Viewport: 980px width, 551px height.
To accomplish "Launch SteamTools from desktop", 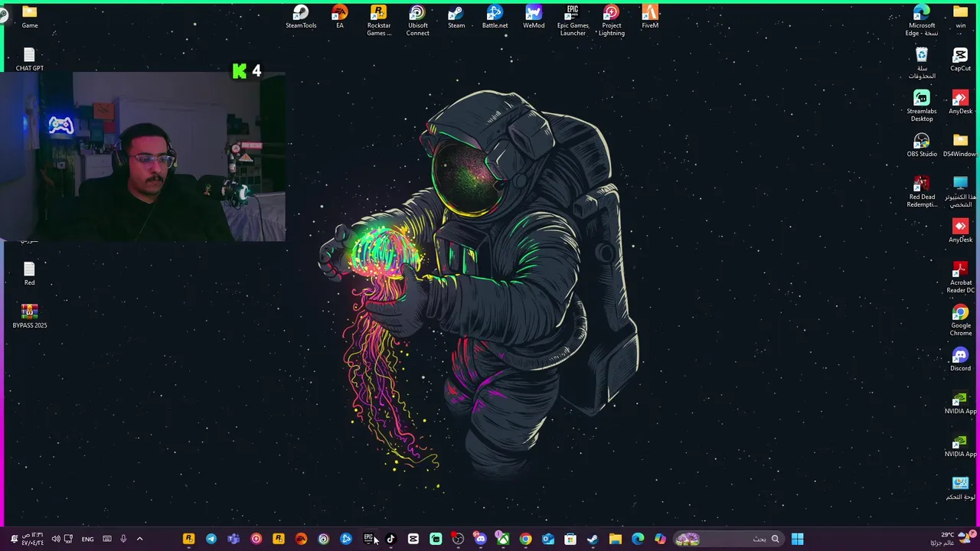I will [x=301, y=17].
